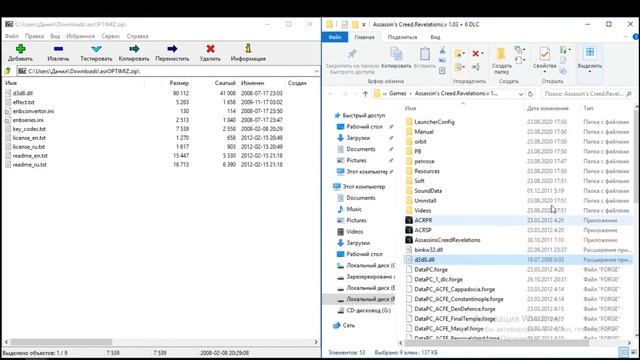Click the Свойства (Properties) icon in ribbon

click(544, 53)
